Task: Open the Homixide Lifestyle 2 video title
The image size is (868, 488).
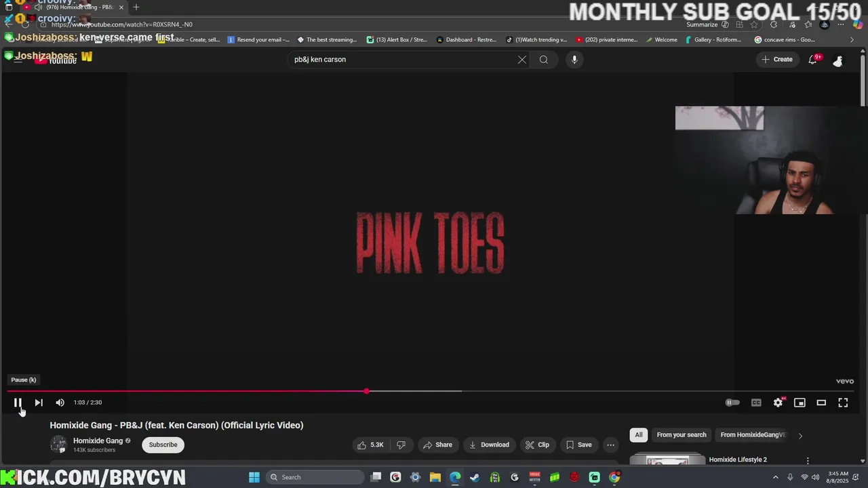Action: (x=738, y=460)
